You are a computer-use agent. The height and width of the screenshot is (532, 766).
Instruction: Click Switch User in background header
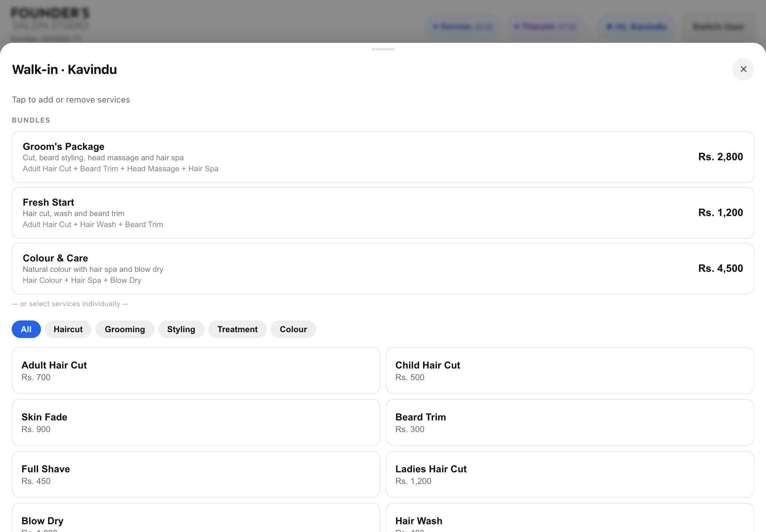pos(719,27)
